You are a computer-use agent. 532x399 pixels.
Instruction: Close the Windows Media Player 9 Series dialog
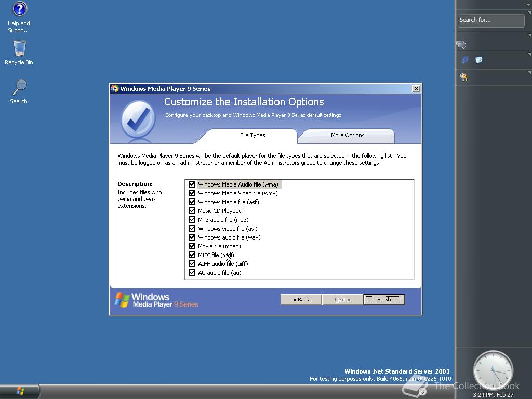pyautogui.click(x=416, y=88)
